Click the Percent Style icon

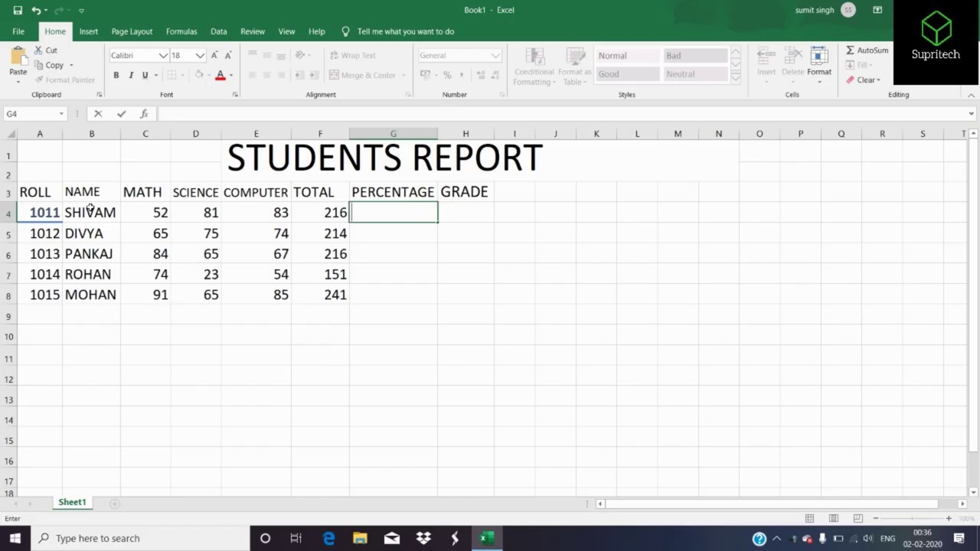[x=447, y=75]
